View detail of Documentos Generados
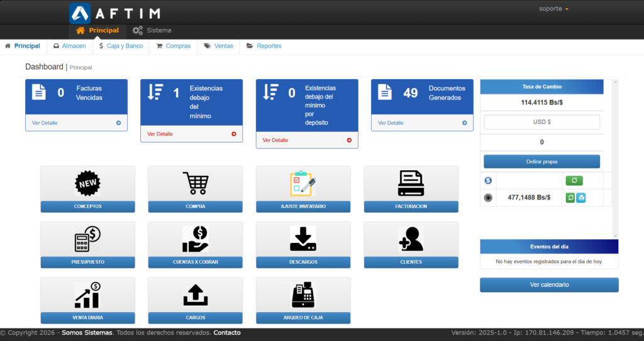 pos(422,123)
